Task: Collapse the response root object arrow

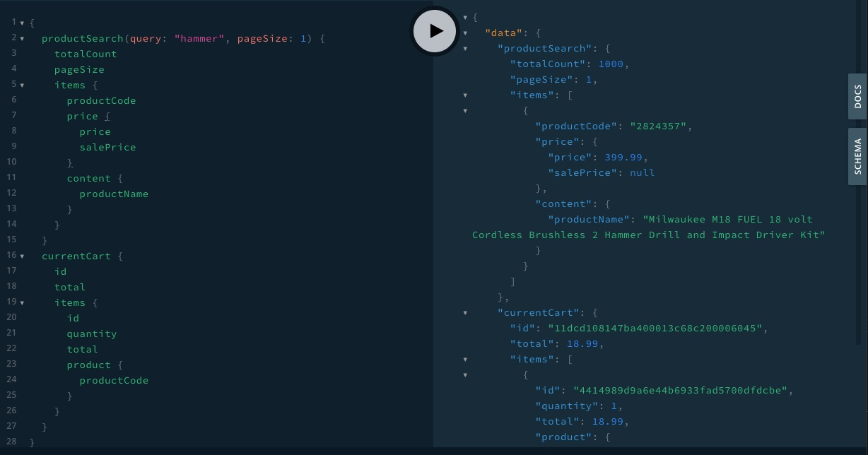Action: tap(465, 18)
